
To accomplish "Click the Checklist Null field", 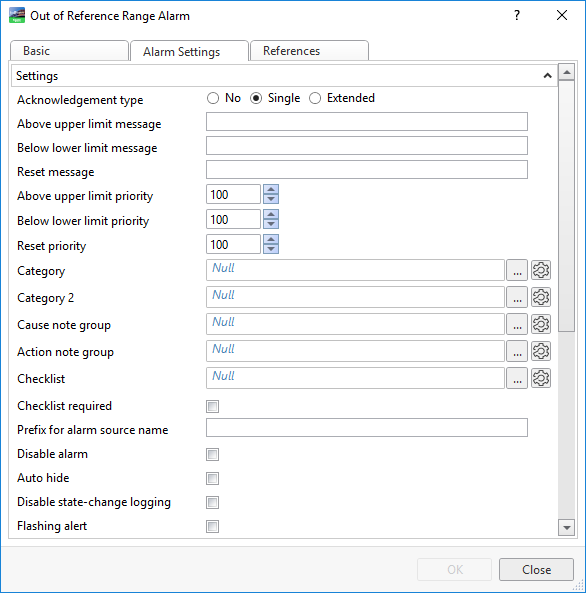I will click(355, 378).
